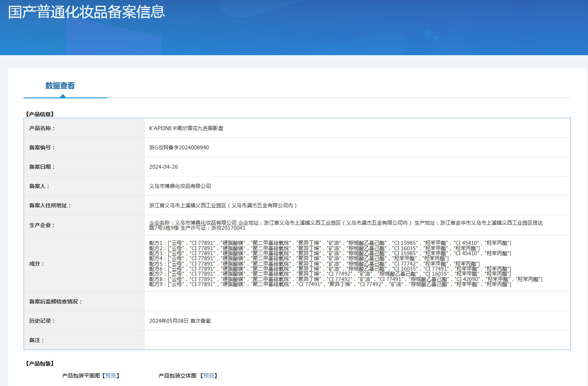
Task: Select the 配方1 ingredient line
Action: [x=330, y=243]
